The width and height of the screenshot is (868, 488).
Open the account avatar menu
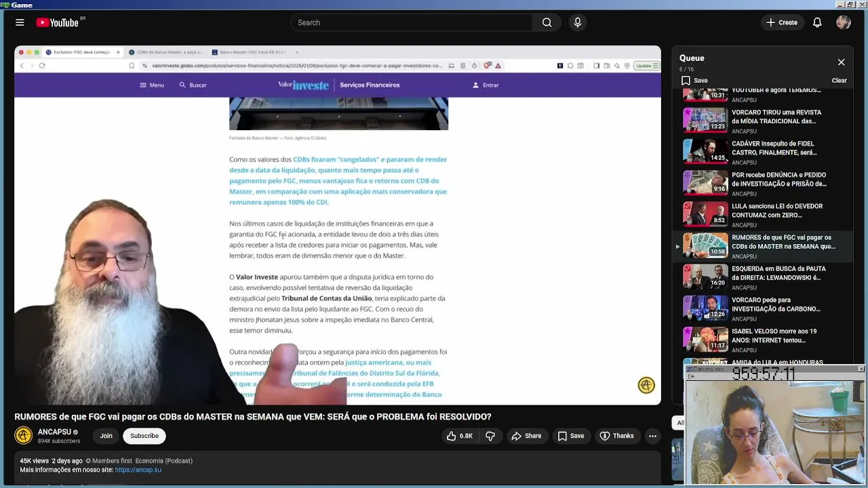coord(844,22)
